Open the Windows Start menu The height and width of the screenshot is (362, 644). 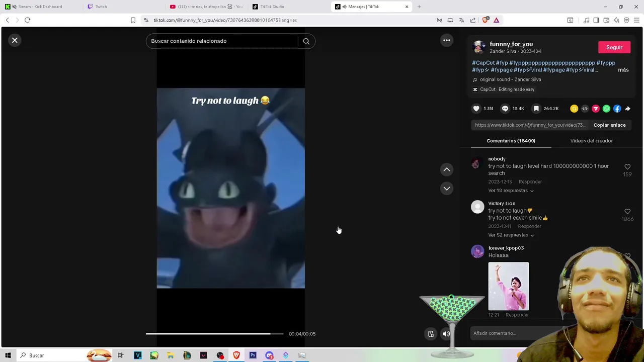tap(8, 355)
